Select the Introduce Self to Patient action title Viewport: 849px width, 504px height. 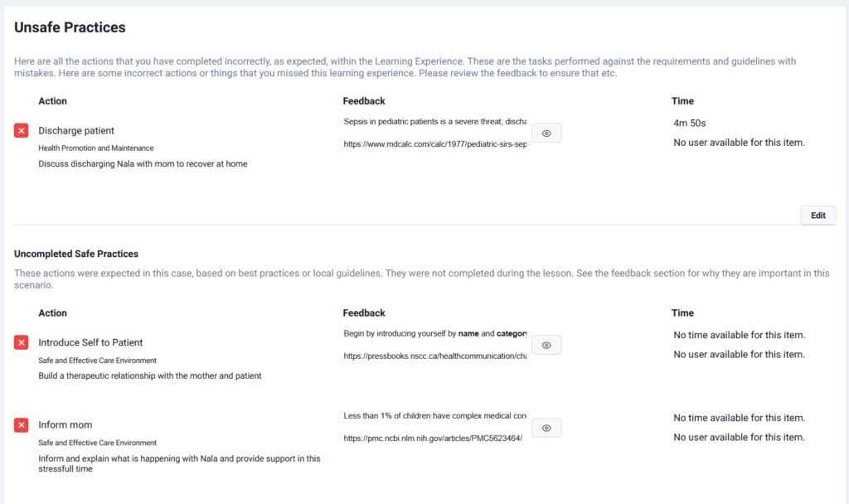(x=90, y=342)
